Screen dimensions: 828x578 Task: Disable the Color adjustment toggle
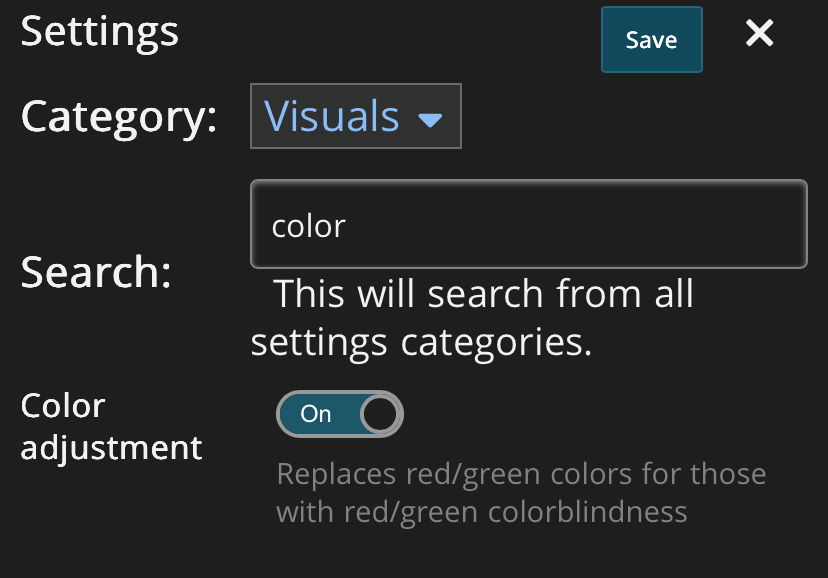point(339,414)
